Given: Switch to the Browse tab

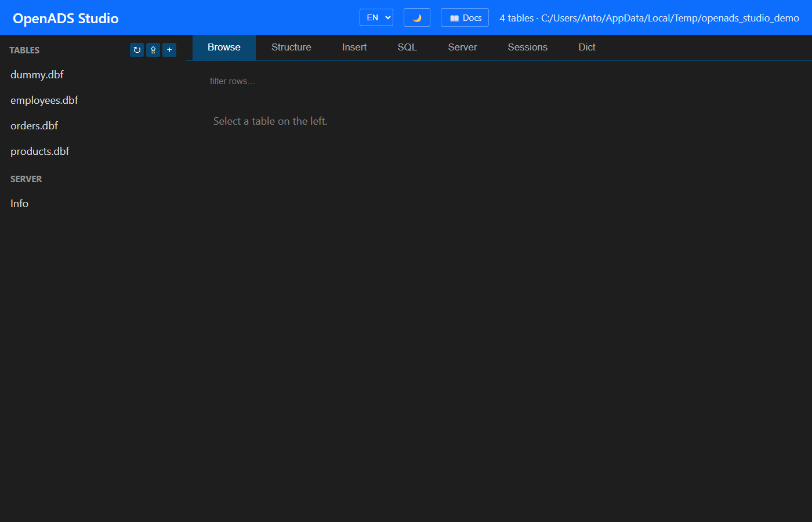Looking at the screenshot, I should (x=224, y=48).
